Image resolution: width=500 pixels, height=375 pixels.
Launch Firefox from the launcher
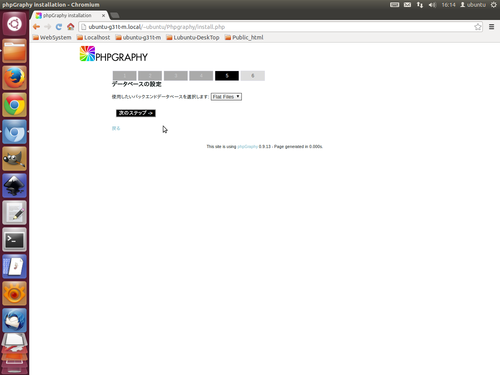tap(14, 78)
